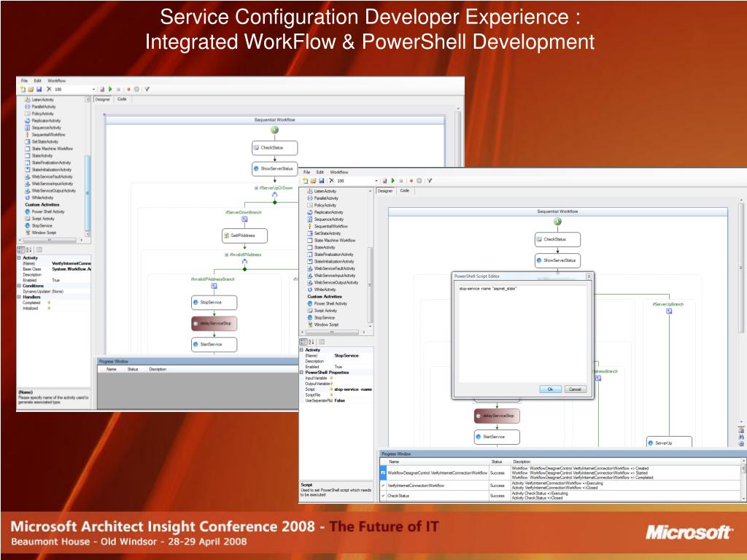Click Open folder icon in front window toolbar

[x=314, y=181]
